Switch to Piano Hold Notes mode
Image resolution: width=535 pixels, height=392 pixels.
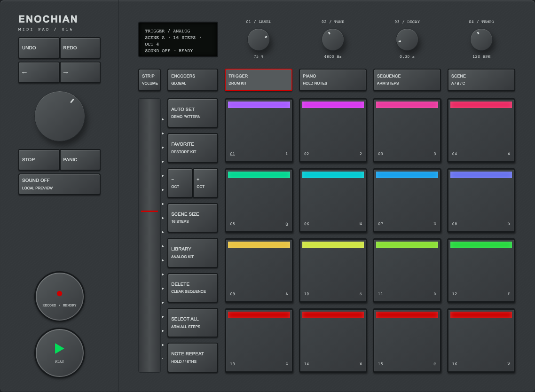(333, 80)
